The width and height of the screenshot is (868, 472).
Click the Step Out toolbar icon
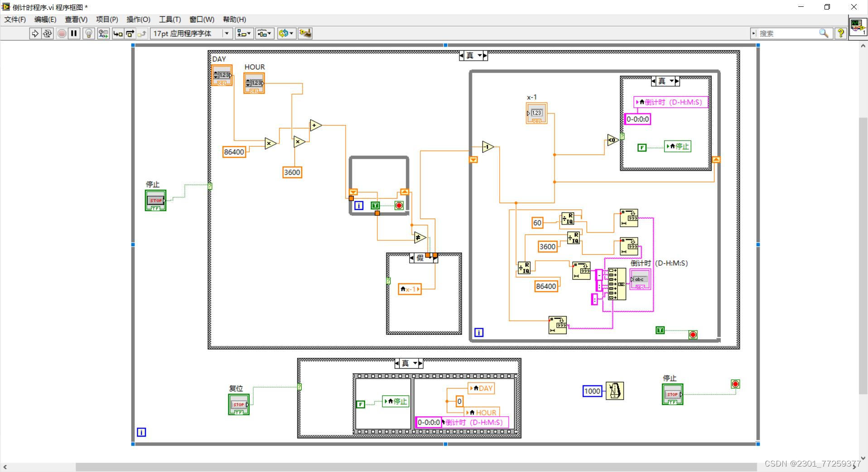click(142, 34)
